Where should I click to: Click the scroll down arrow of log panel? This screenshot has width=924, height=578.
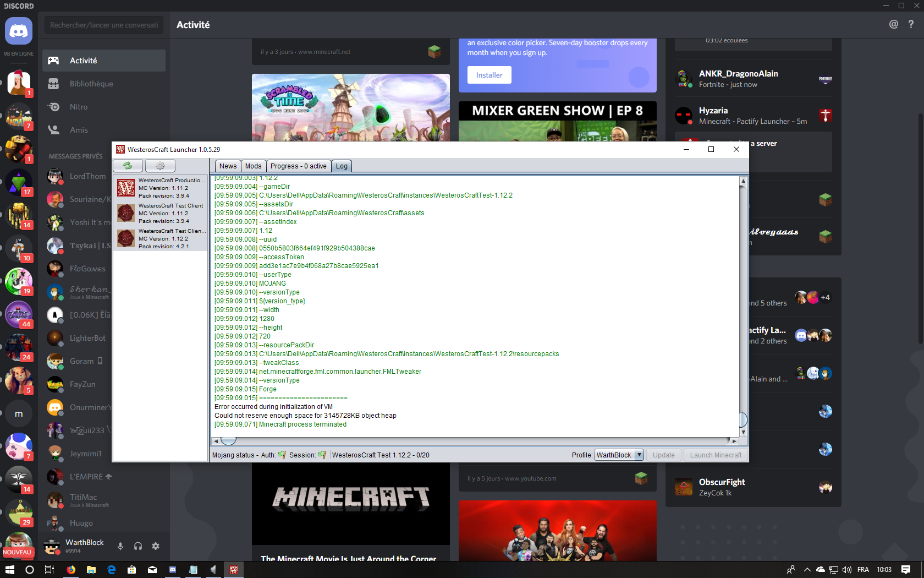pos(743,433)
